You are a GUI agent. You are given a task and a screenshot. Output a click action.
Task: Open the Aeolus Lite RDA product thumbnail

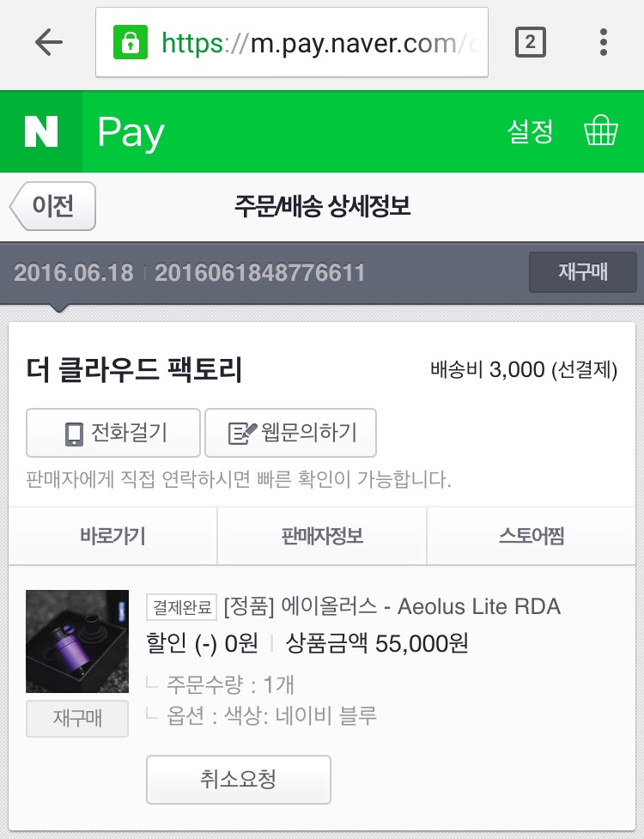click(x=77, y=641)
